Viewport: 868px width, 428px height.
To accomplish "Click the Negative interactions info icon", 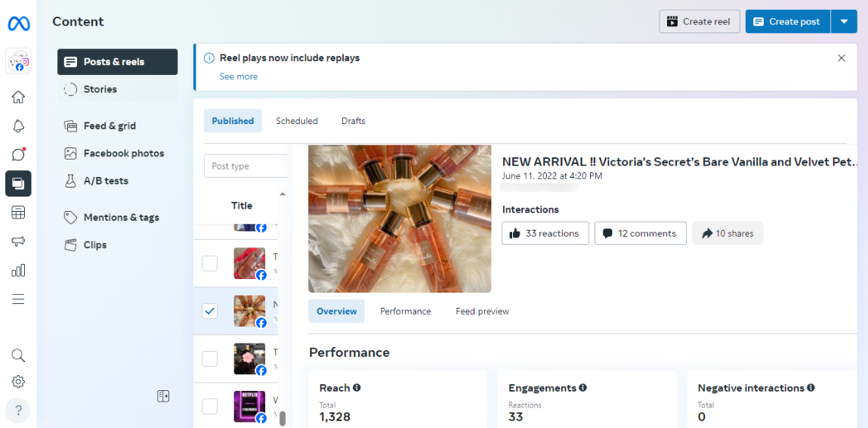I will point(811,387).
